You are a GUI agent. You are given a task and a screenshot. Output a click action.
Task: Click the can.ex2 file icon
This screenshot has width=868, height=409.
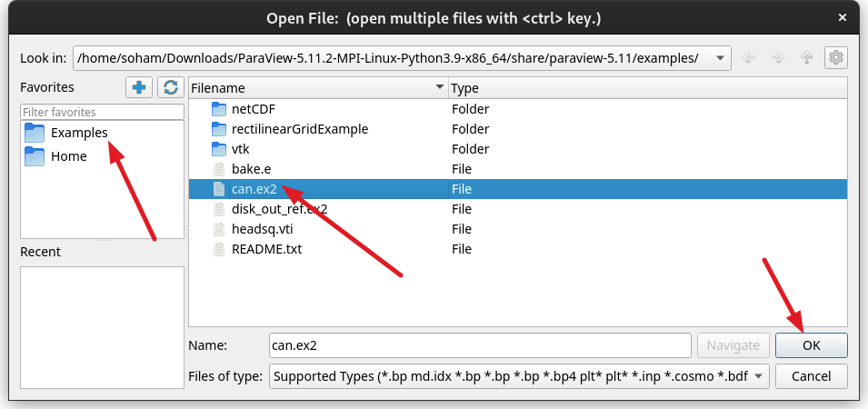219,189
